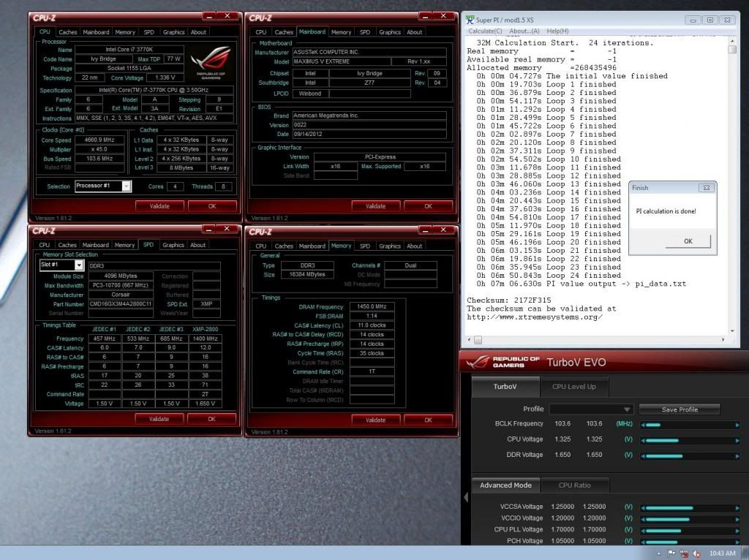Image resolution: width=749 pixels, height=560 pixels.
Task: Open Action Center flag icon in tray
Action: [x=671, y=554]
